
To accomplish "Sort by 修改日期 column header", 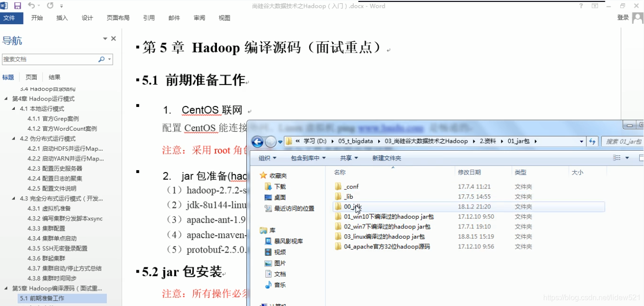I will tap(469, 172).
